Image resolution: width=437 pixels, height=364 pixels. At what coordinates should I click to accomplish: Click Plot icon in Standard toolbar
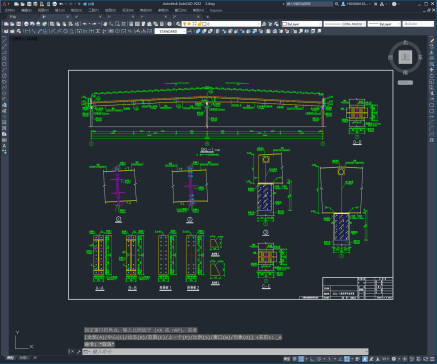click(x=26, y=24)
